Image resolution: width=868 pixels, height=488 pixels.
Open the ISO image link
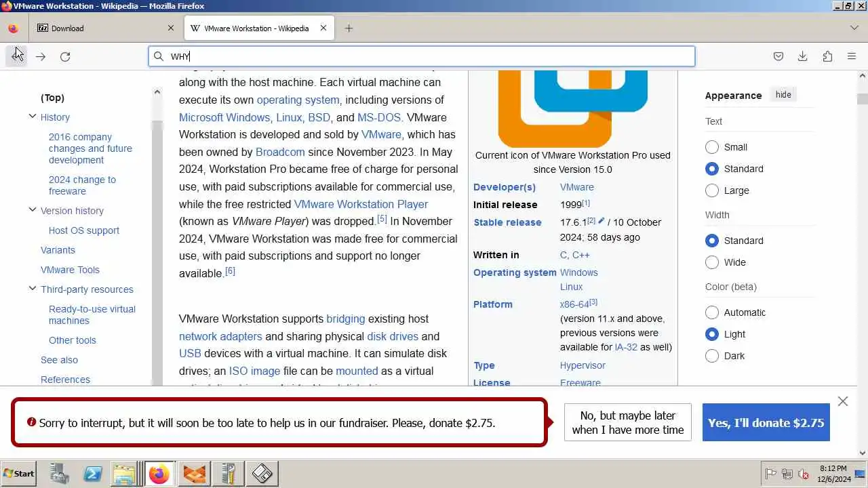point(254,371)
